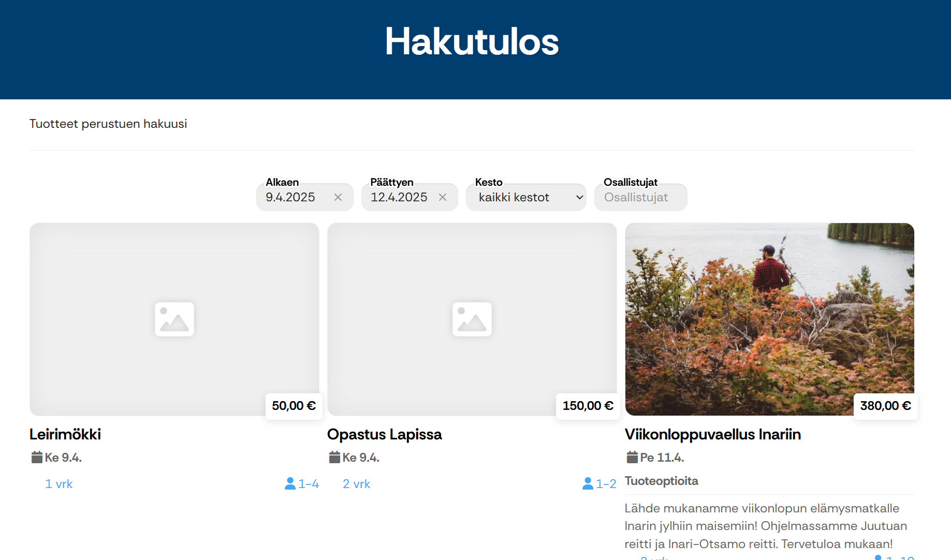Open the Viikonloppuvaellus Inariin product title
The image size is (951, 560).
click(713, 434)
